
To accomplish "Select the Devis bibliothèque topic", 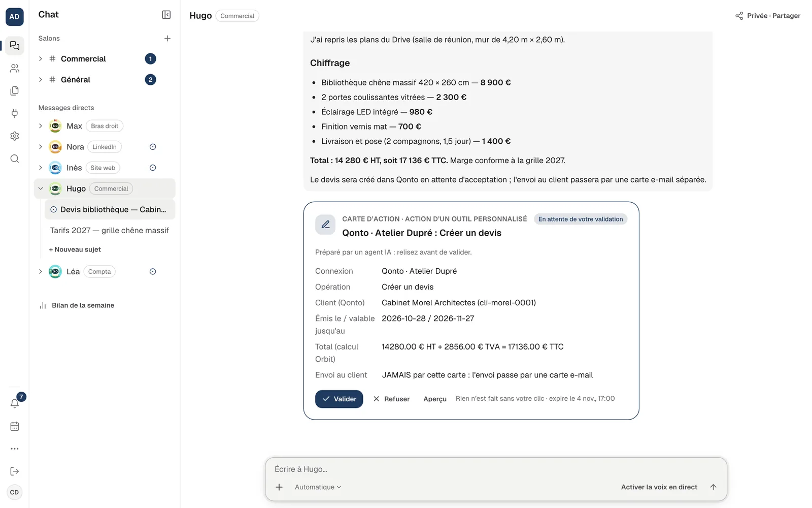I will (110, 210).
